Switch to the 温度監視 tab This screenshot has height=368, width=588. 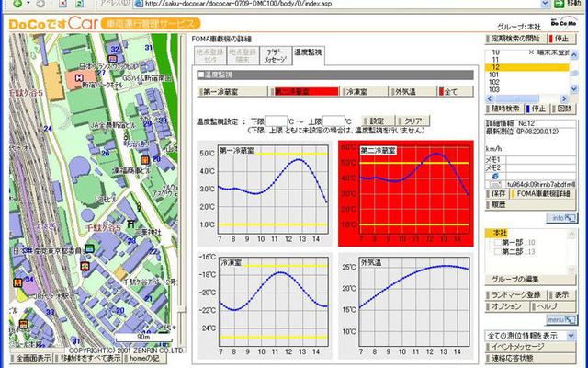coord(308,55)
